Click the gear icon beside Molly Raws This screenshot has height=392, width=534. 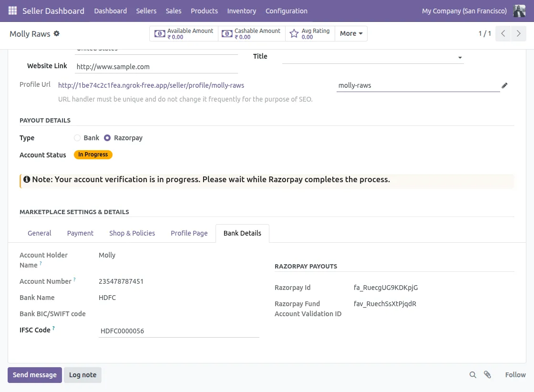point(57,33)
